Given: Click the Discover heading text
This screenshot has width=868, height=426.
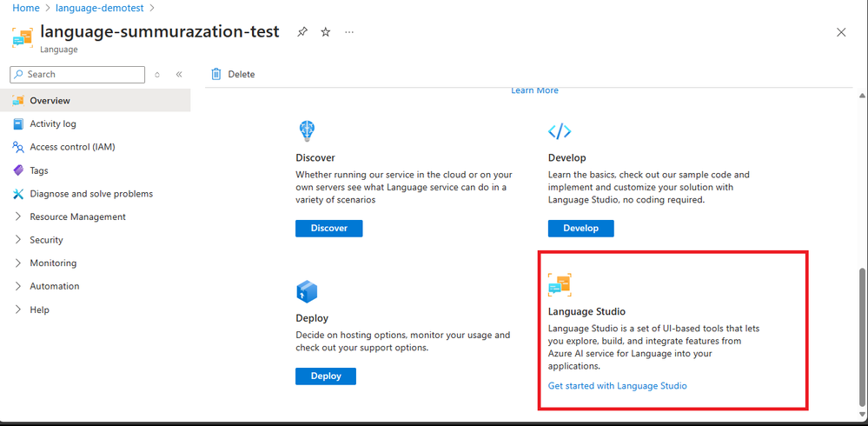Looking at the screenshot, I should coord(315,158).
